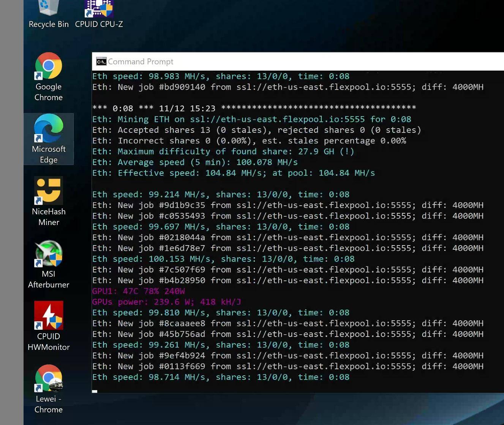This screenshot has height=425, width=504.
Task: Click the Command Prompt window system icon
Action: click(101, 61)
